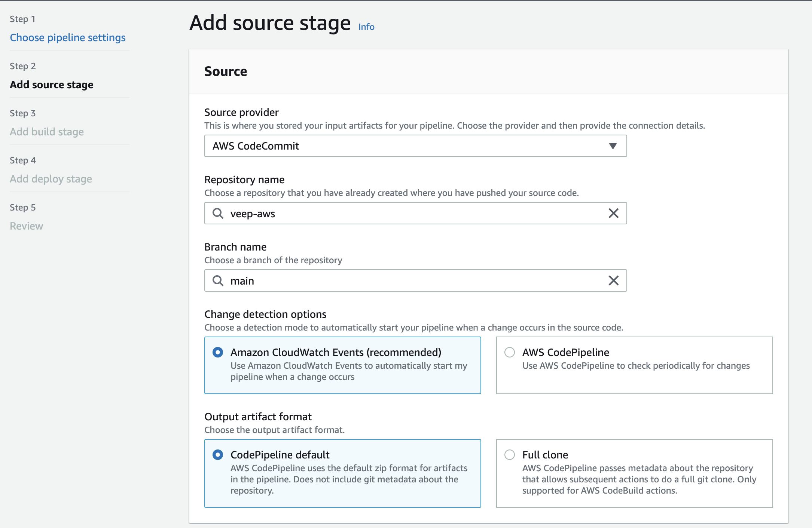This screenshot has height=528, width=812.
Task: Return to Choose pipeline settings step
Action: pyautogui.click(x=68, y=37)
